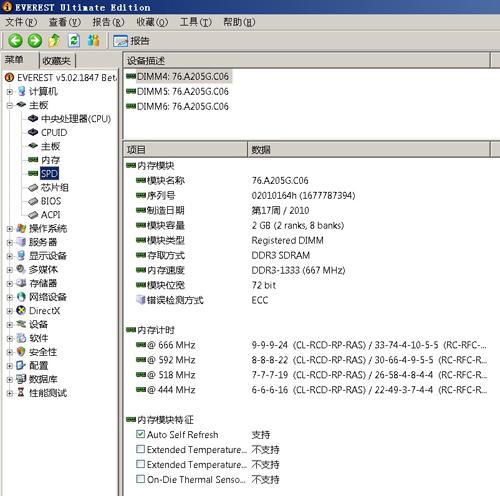Collapse the 主板 tree node
The height and width of the screenshot is (496, 500).
point(10,106)
